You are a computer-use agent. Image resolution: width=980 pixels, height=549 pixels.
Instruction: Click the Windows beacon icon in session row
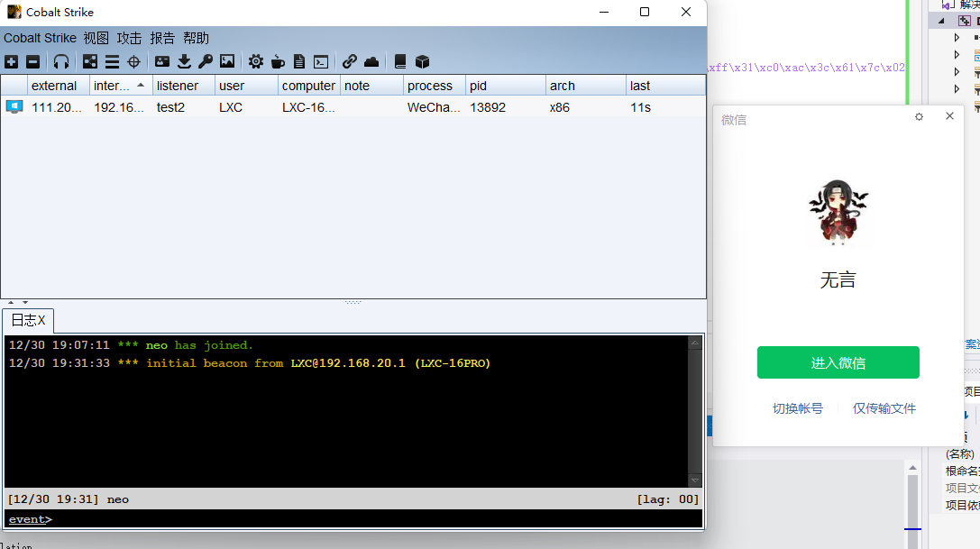point(14,107)
